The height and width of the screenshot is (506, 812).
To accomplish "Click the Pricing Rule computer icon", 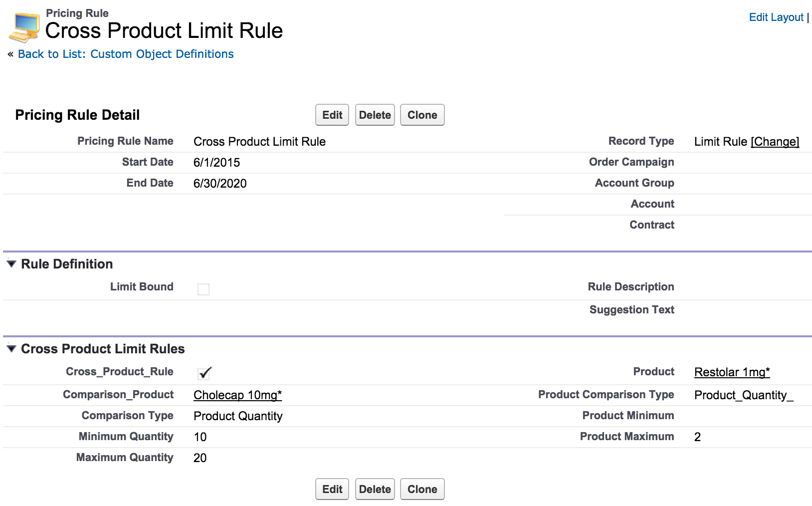I will tap(24, 27).
